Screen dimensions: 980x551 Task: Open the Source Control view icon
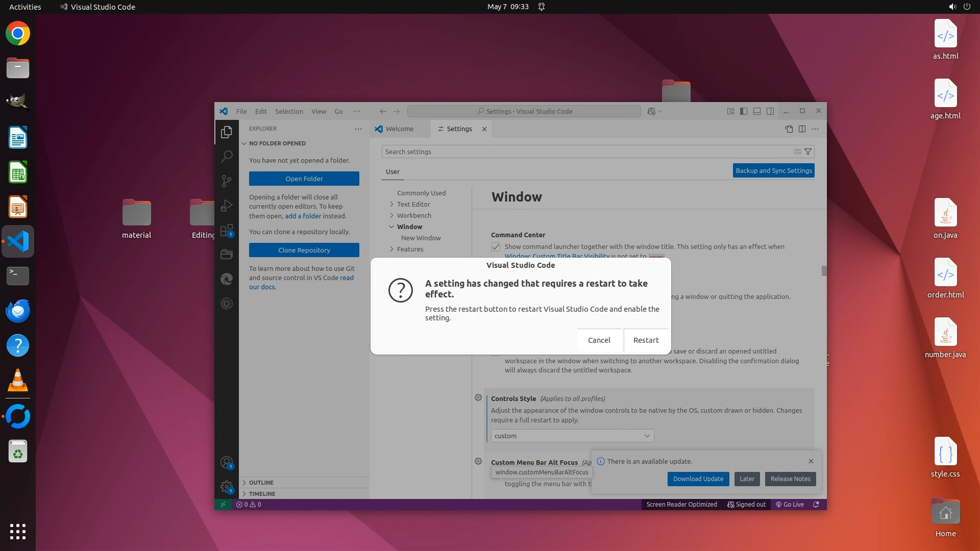tap(227, 181)
